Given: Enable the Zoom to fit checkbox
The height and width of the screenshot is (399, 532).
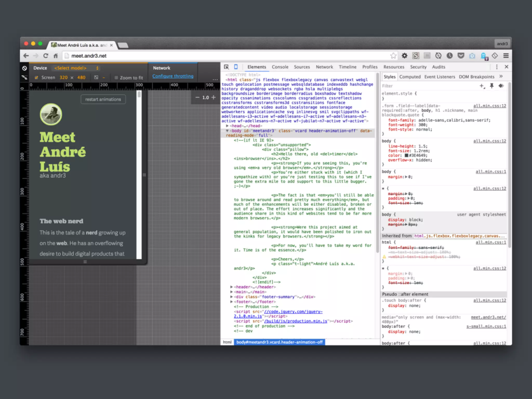Looking at the screenshot, I should (x=116, y=78).
